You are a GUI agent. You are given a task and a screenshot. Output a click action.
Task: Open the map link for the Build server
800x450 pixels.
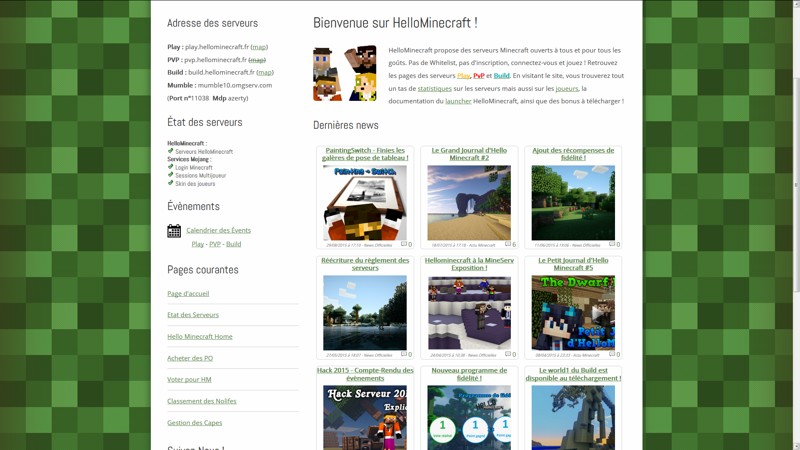click(x=265, y=72)
